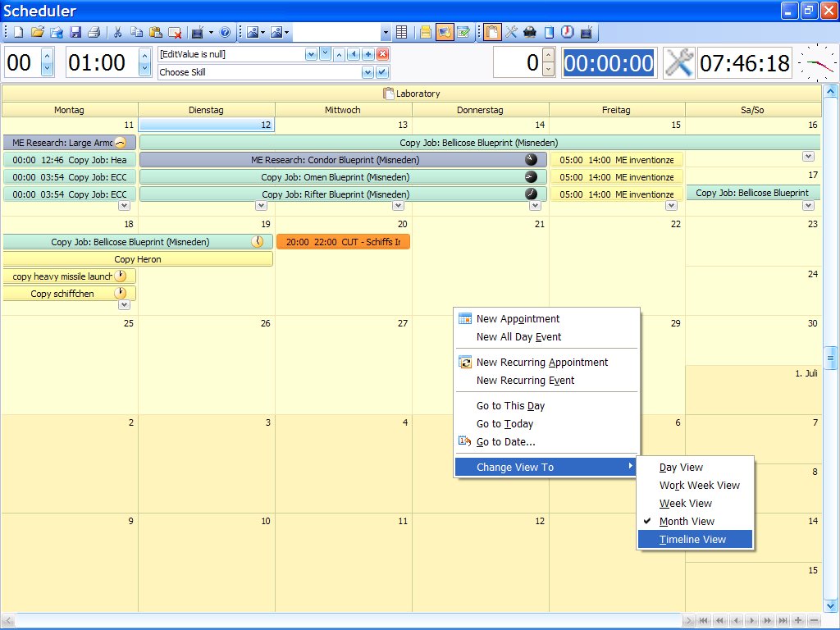Select the highlighted clipboard laboratory icon
This screenshot has height=630, width=840.
(492, 33)
